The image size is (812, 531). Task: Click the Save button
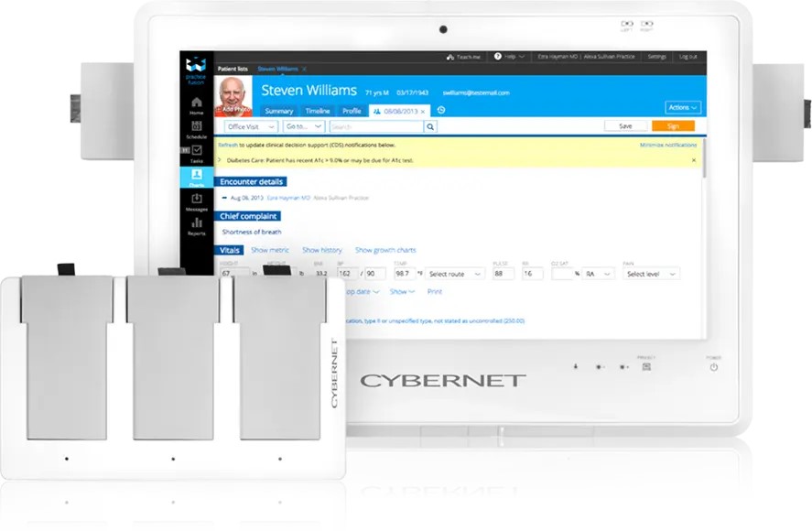pyautogui.click(x=625, y=126)
